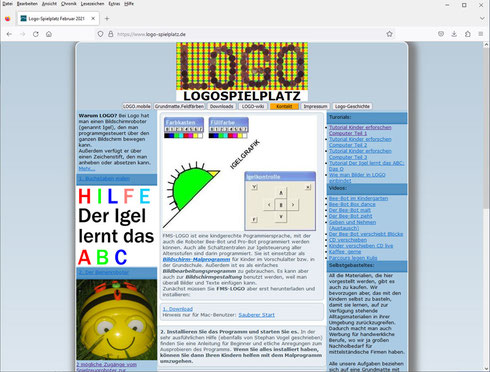Click the browser forward arrow
The width and height of the screenshot is (490, 372).
22,34
